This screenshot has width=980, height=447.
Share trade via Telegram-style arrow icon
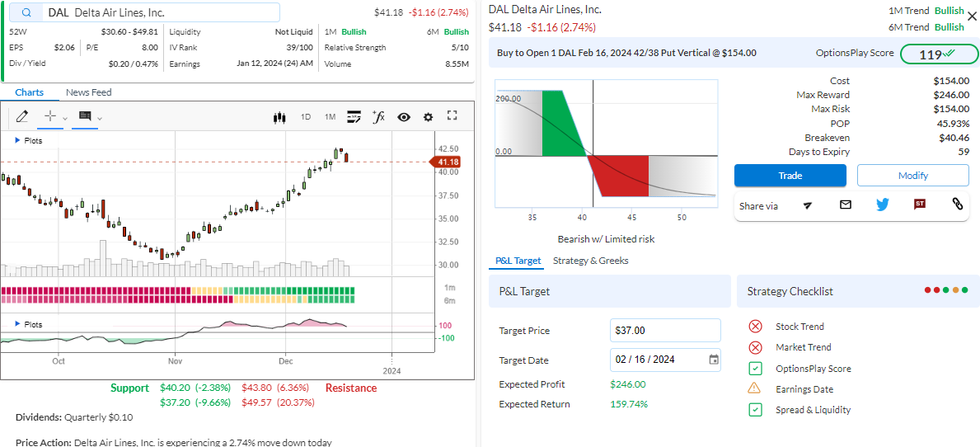pos(808,205)
